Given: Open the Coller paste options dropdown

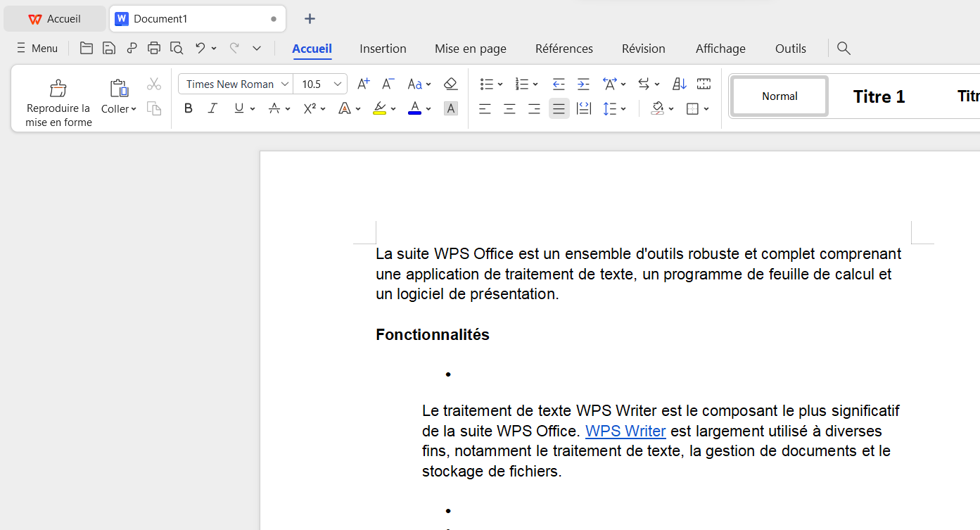Looking at the screenshot, I should tap(119, 109).
